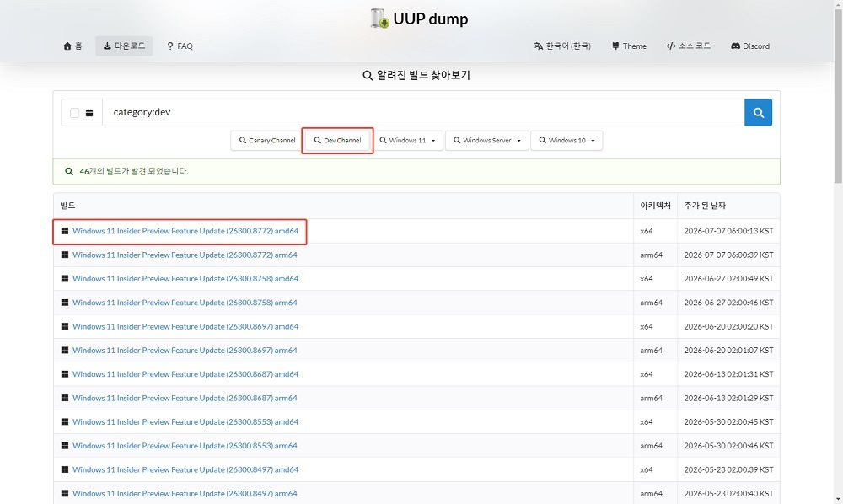This screenshot has height=504, width=843.
Task: Open the 한국어 (한국) language selector
Action: click(x=561, y=46)
